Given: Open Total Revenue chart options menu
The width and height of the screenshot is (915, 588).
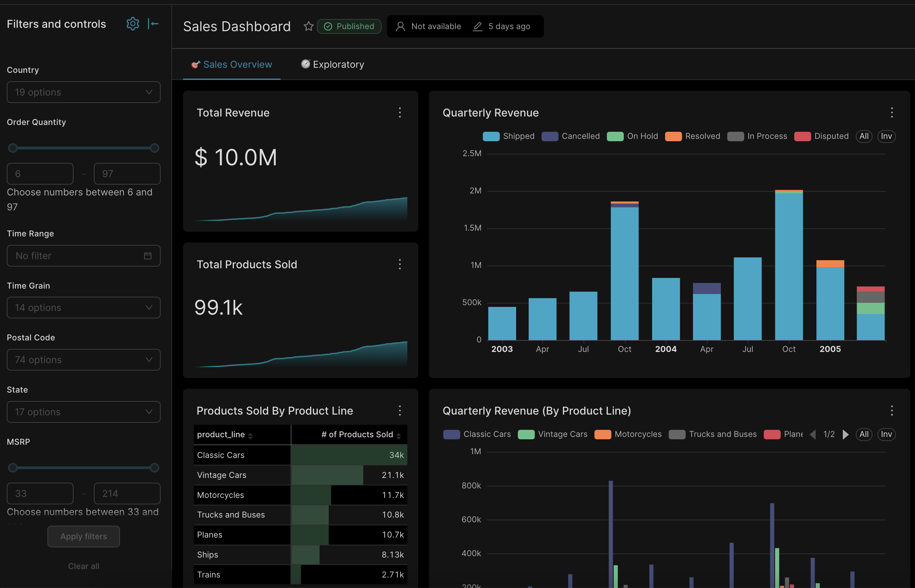Looking at the screenshot, I should pyautogui.click(x=400, y=113).
